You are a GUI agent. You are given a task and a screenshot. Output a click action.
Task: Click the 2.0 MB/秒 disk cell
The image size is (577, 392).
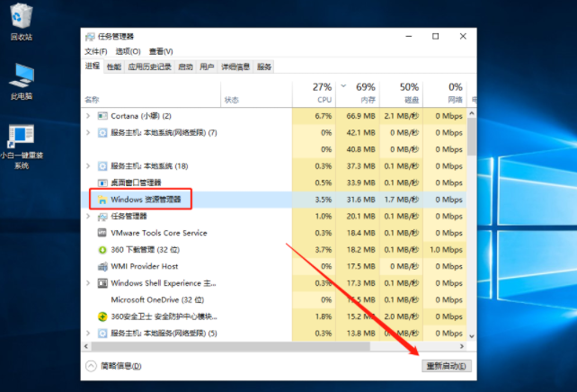[x=401, y=316]
